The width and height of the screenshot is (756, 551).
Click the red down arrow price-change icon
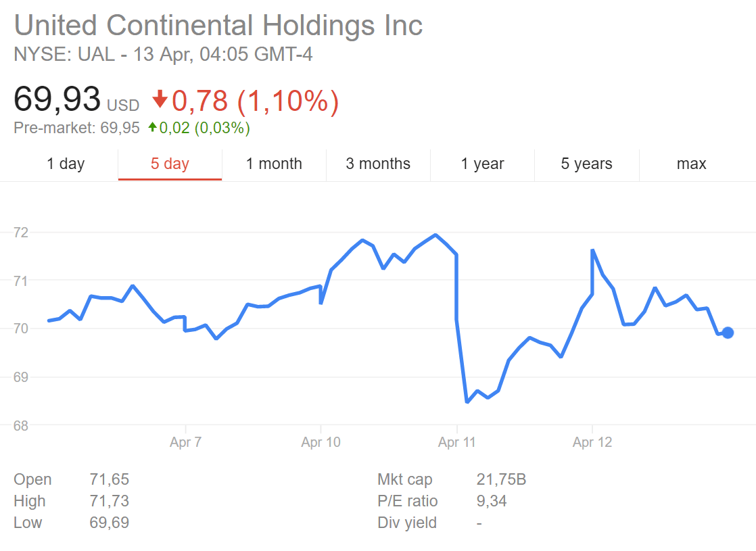point(160,101)
